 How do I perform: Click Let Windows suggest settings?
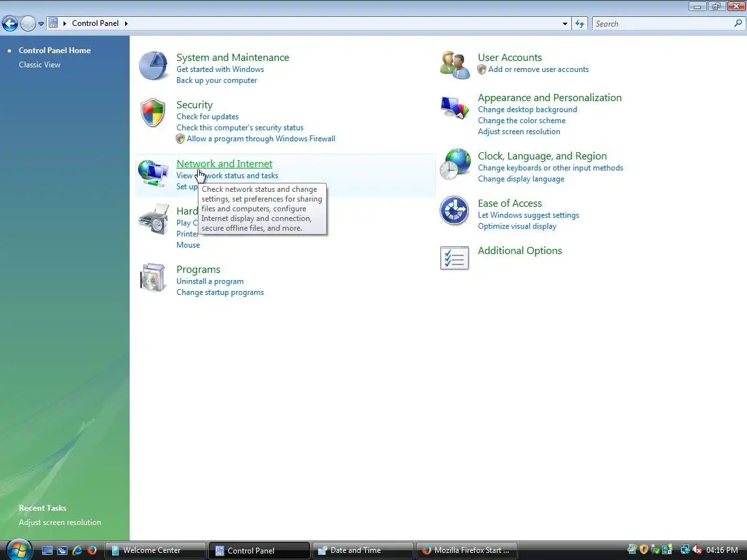coord(528,215)
